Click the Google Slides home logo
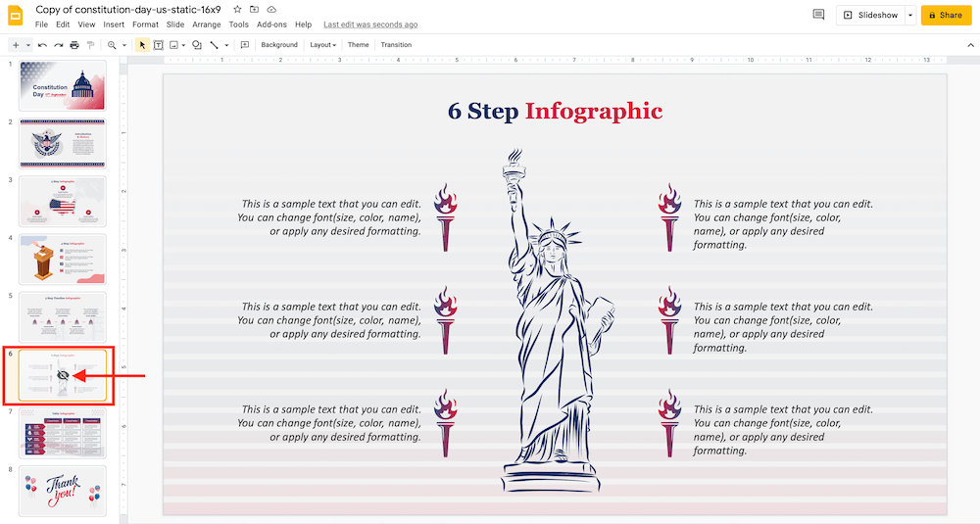980x524 pixels. coord(15,16)
